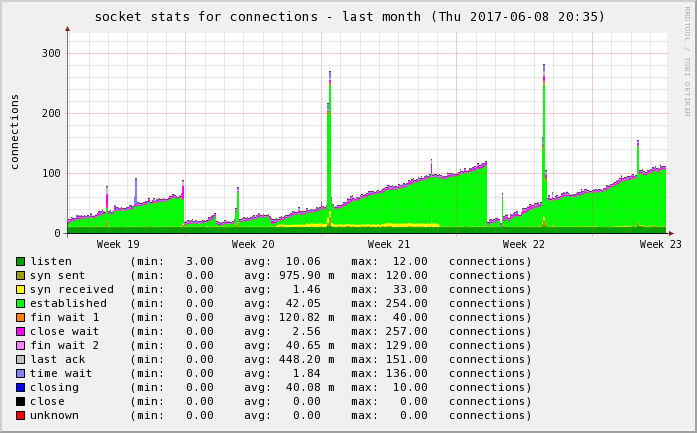Click the 200 value on the y-axis
This screenshot has width=697, height=433.
pos(50,113)
